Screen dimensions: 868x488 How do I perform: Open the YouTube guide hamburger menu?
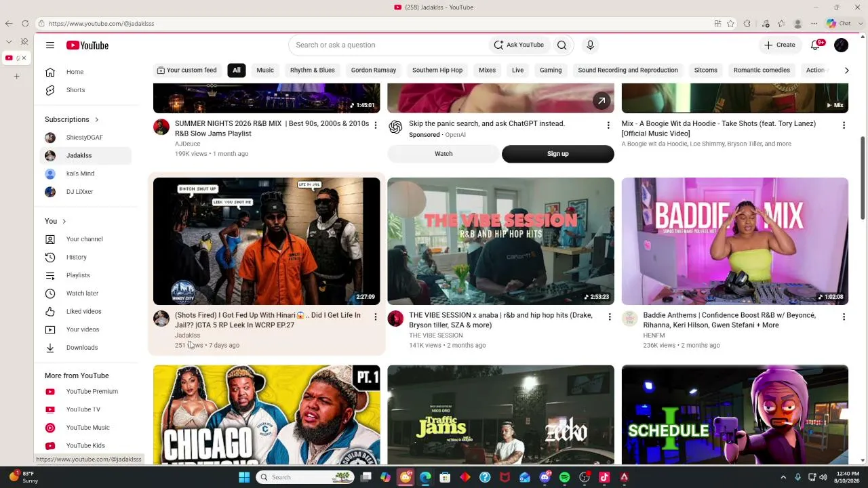coord(50,45)
